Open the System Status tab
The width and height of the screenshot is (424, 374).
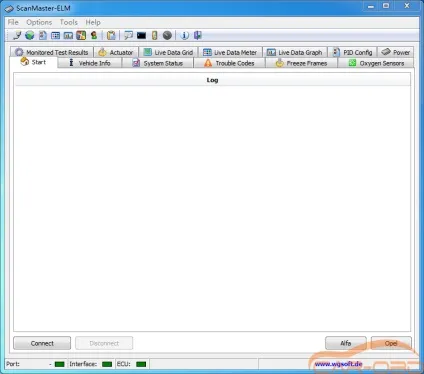point(158,63)
